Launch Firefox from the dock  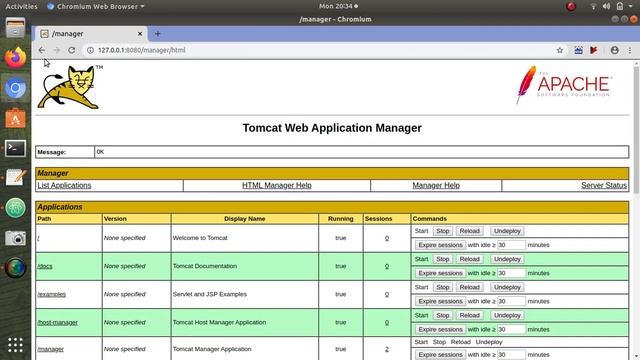coord(15,58)
